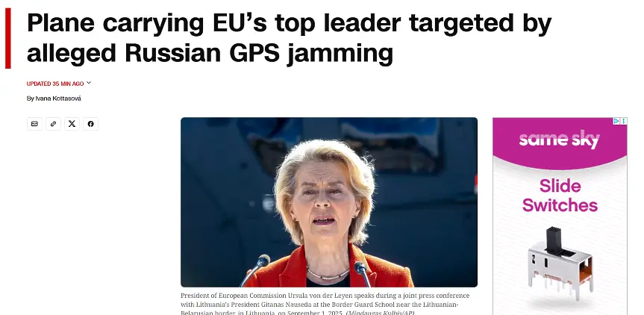Click the magenta ad header banner
The width and height of the screenshot is (644, 315).
click(560, 143)
